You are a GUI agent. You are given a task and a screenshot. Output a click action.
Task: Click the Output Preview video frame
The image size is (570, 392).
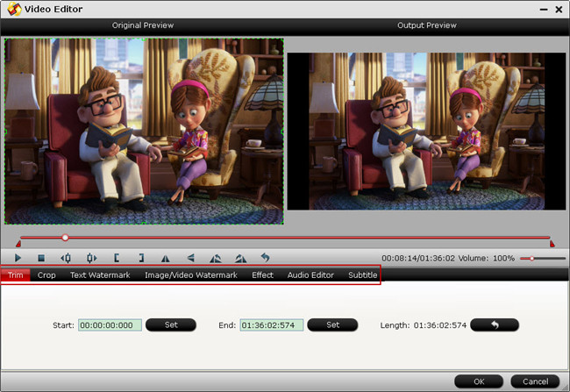pos(426,132)
